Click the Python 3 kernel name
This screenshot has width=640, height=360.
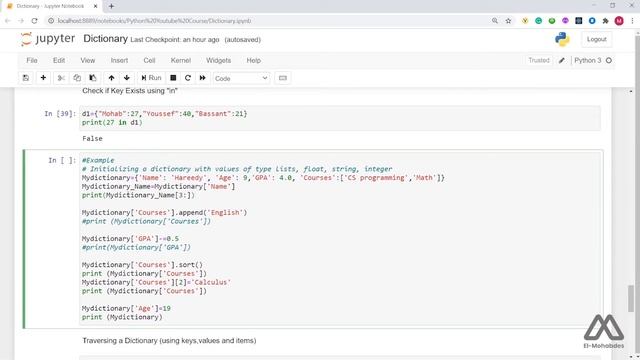pyautogui.click(x=587, y=60)
